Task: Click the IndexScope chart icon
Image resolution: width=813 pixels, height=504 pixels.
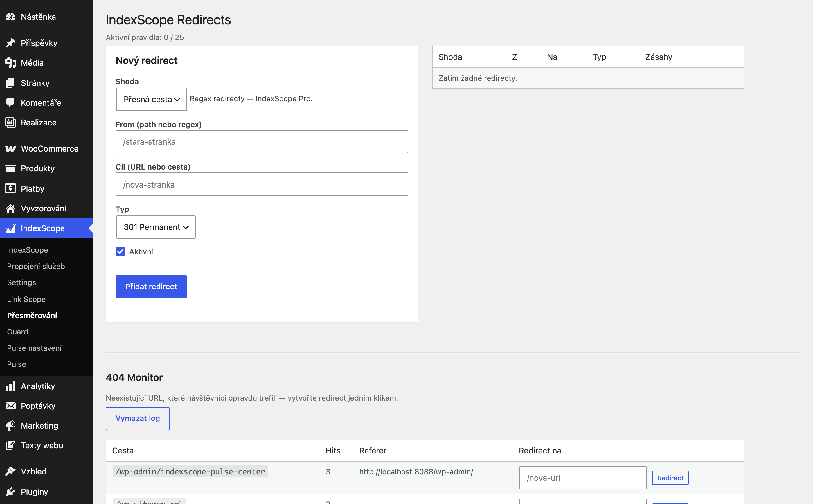Action: point(10,228)
